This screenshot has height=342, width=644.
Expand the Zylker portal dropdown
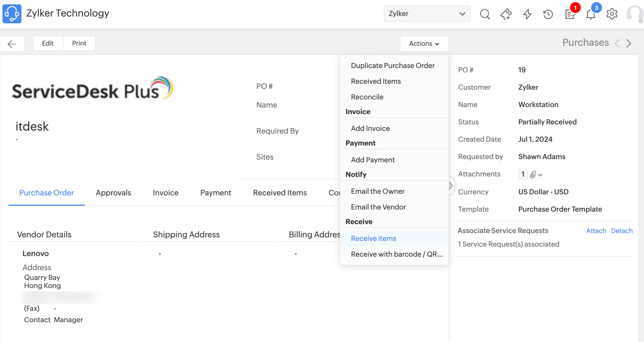coord(427,14)
